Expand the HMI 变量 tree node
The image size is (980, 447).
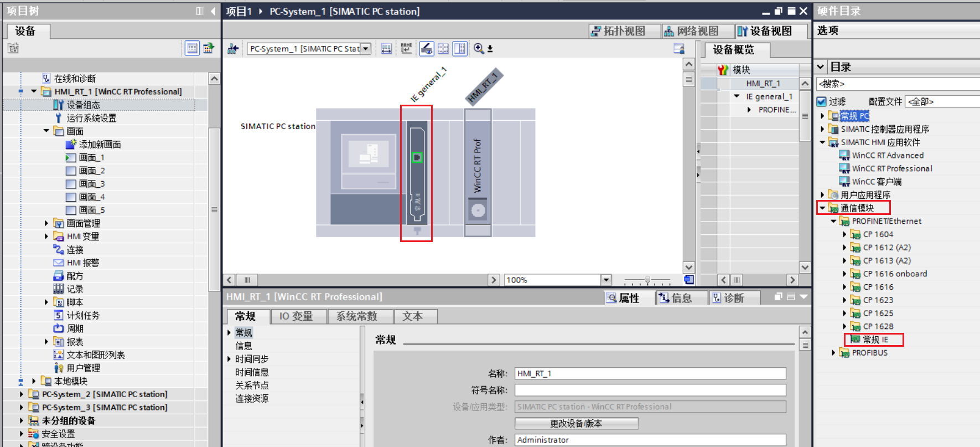[x=46, y=237]
